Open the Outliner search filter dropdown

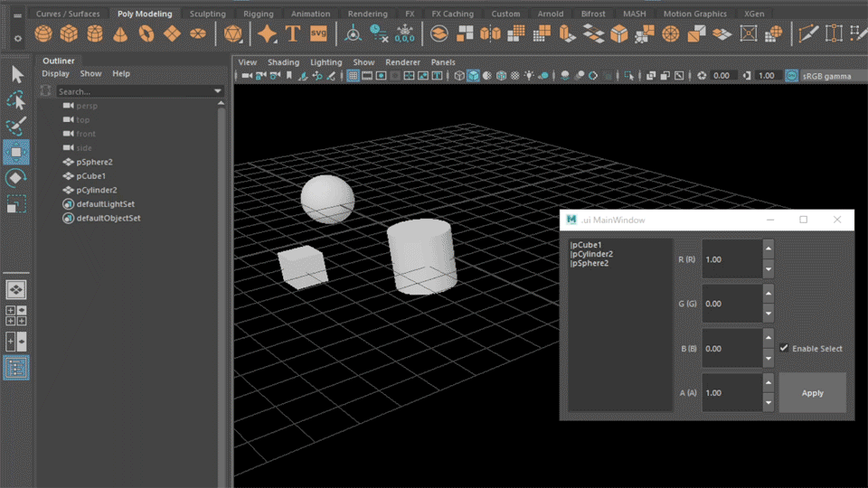(x=218, y=91)
